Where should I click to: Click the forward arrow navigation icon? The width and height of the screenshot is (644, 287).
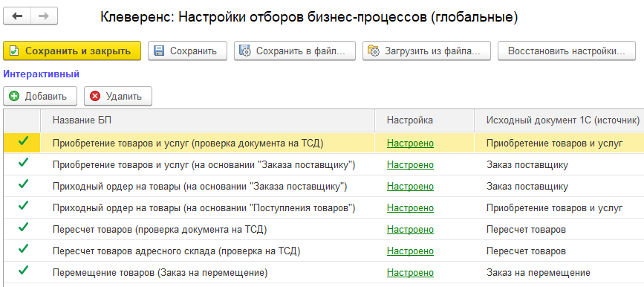[x=43, y=16]
